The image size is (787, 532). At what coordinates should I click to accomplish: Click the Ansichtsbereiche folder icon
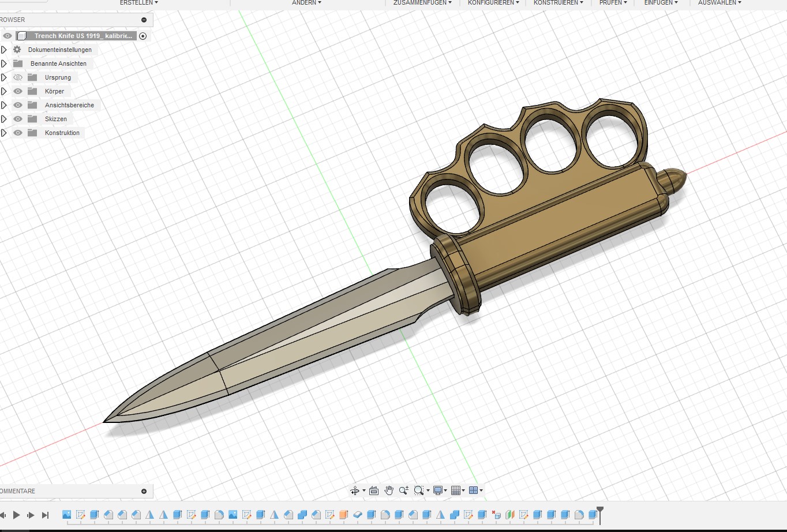pyautogui.click(x=32, y=105)
